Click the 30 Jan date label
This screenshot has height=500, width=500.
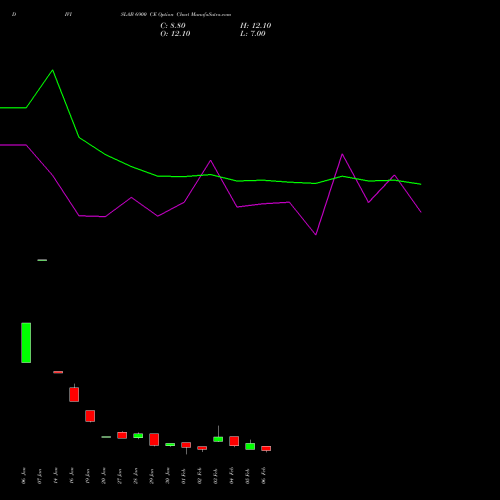pos(167,476)
